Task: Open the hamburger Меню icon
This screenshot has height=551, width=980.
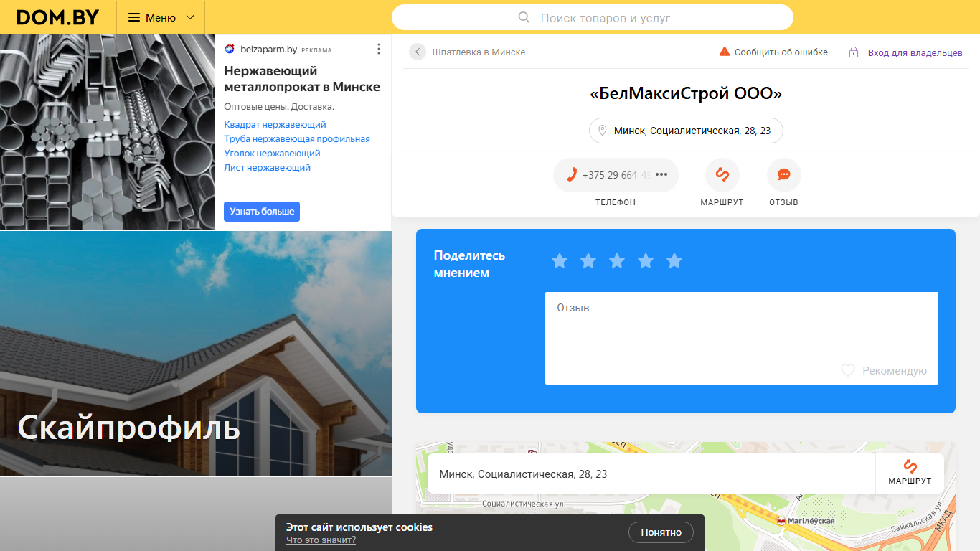Action: pyautogui.click(x=134, y=17)
